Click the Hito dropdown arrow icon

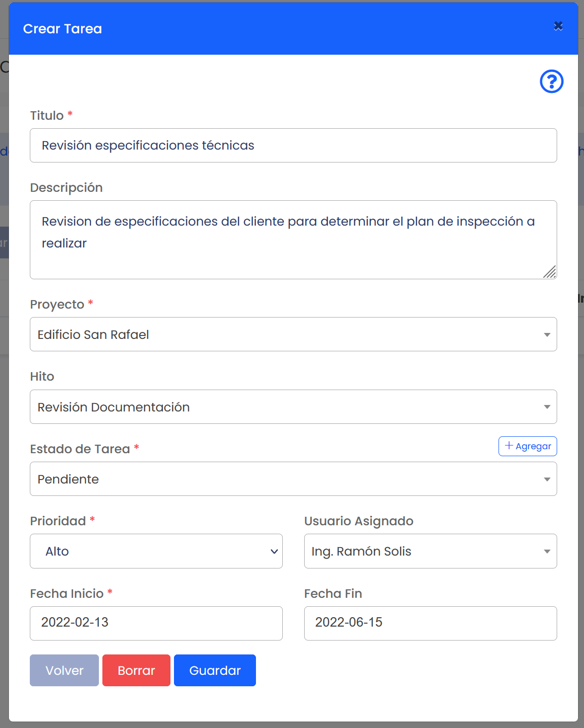(547, 407)
